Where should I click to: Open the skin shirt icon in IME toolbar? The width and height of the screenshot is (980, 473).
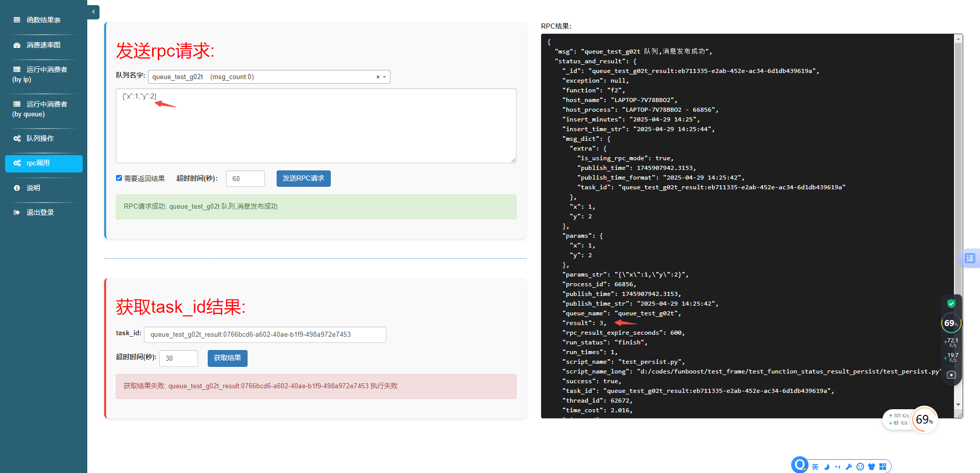point(871,466)
